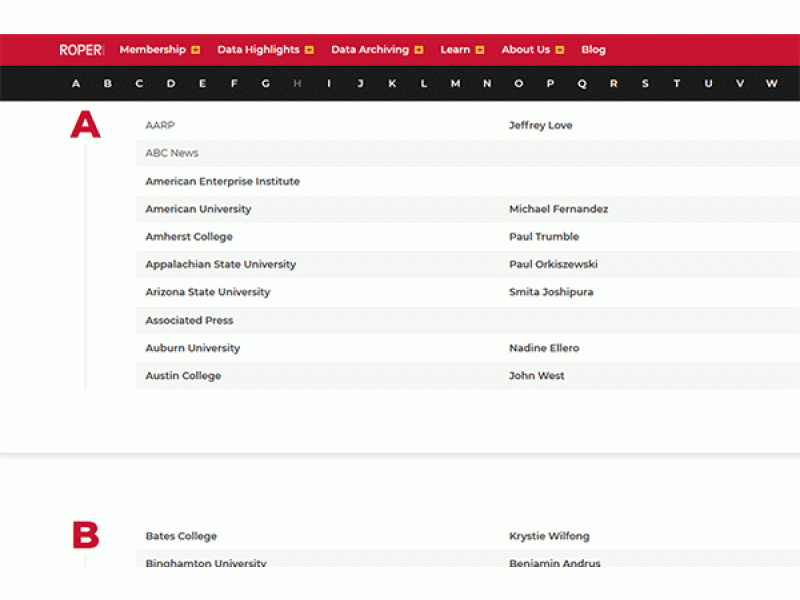Open the About Us menu
This screenshot has width=800, height=600.
(525, 50)
